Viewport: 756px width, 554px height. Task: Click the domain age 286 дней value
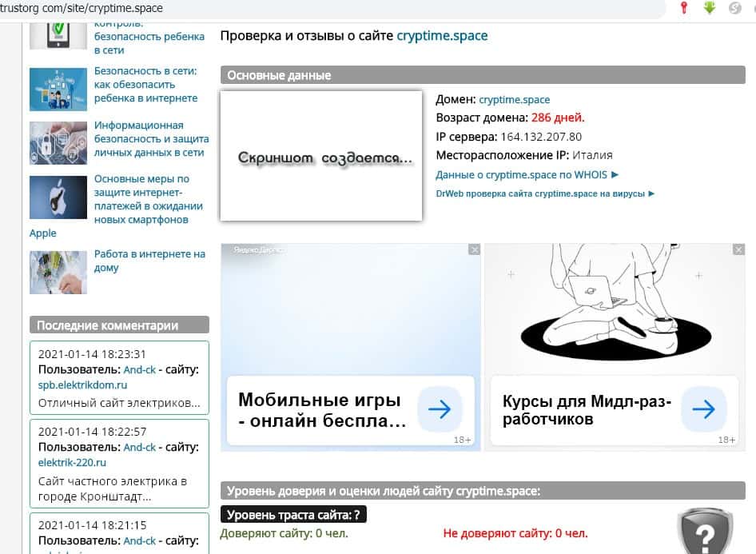point(558,118)
